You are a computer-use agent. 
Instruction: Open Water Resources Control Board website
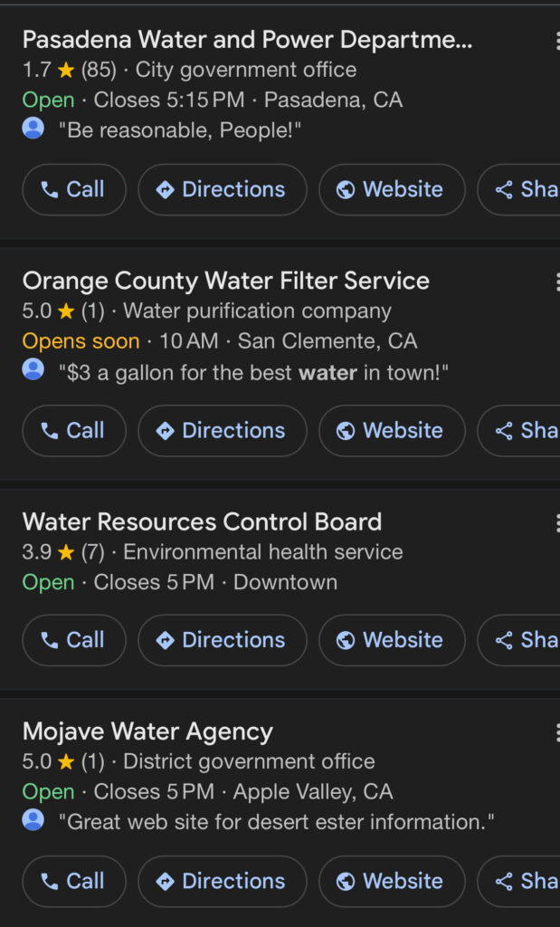coord(391,640)
